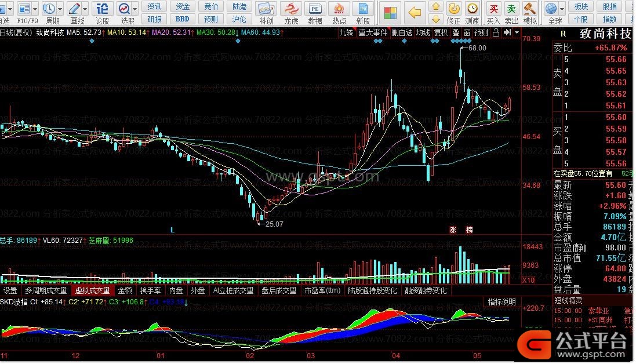This screenshot has width=636, height=364.
Task: Switch to the 市盈率(ttm) tab
Action: tap(322, 290)
